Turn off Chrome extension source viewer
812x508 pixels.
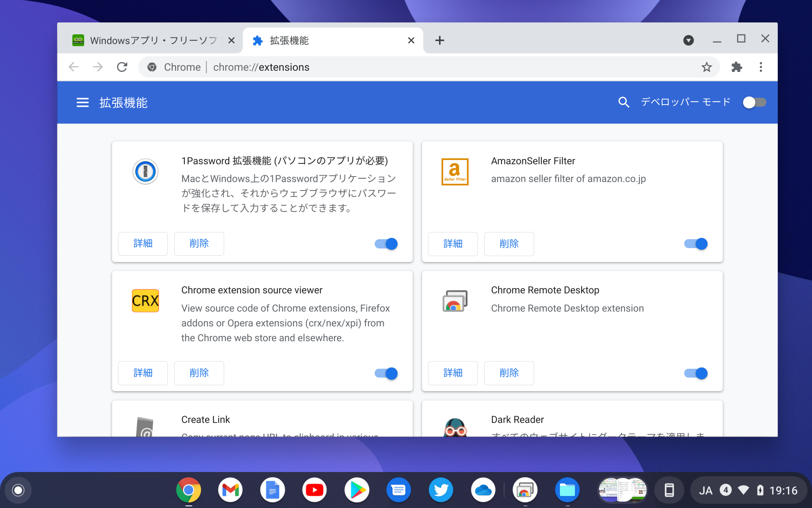pos(385,373)
